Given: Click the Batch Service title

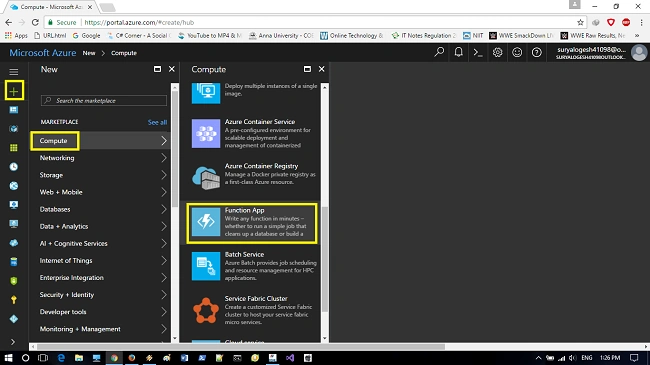Looking at the screenshot, I should coord(244,254).
